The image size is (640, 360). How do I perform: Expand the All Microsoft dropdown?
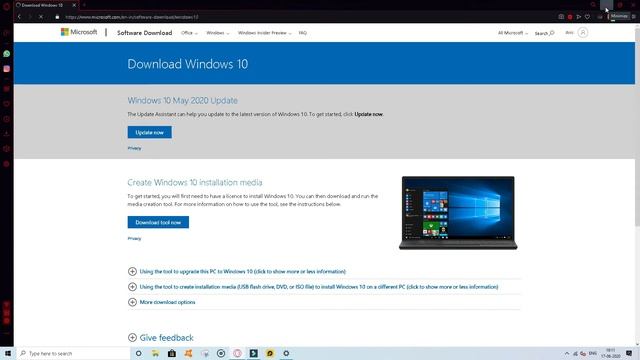pos(513,33)
